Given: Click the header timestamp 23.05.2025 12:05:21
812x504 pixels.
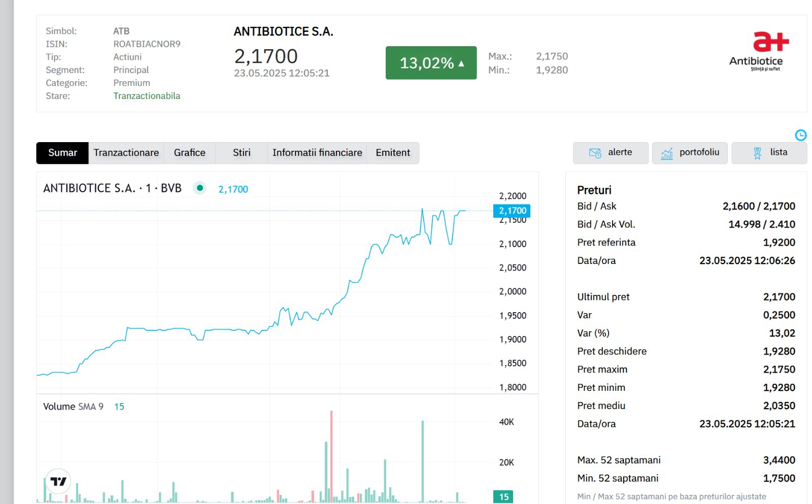Looking at the screenshot, I should (282, 73).
